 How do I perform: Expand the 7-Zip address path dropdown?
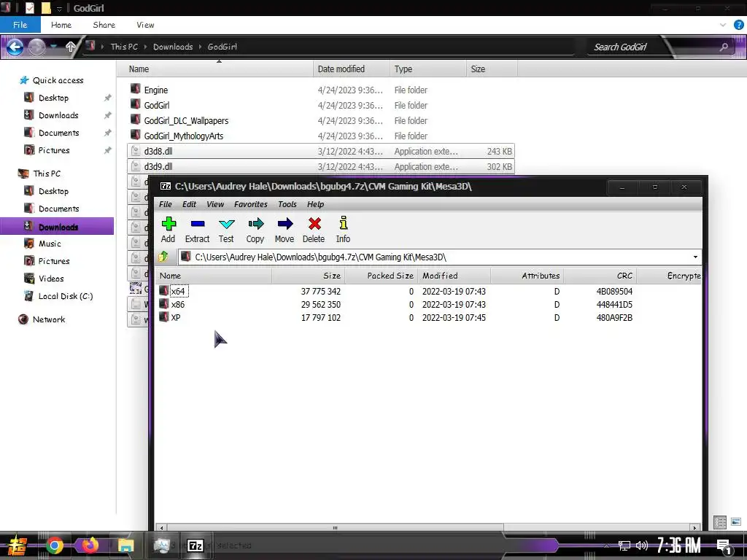(x=695, y=257)
